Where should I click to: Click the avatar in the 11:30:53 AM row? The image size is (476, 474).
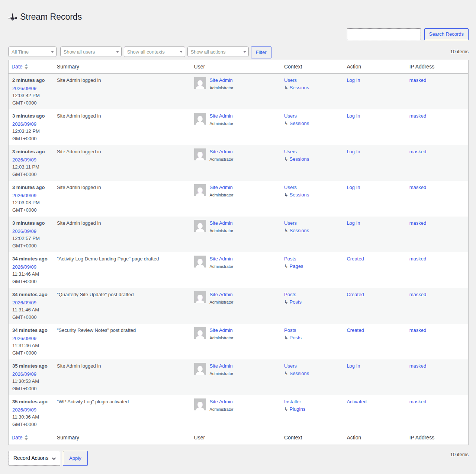[200, 369]
